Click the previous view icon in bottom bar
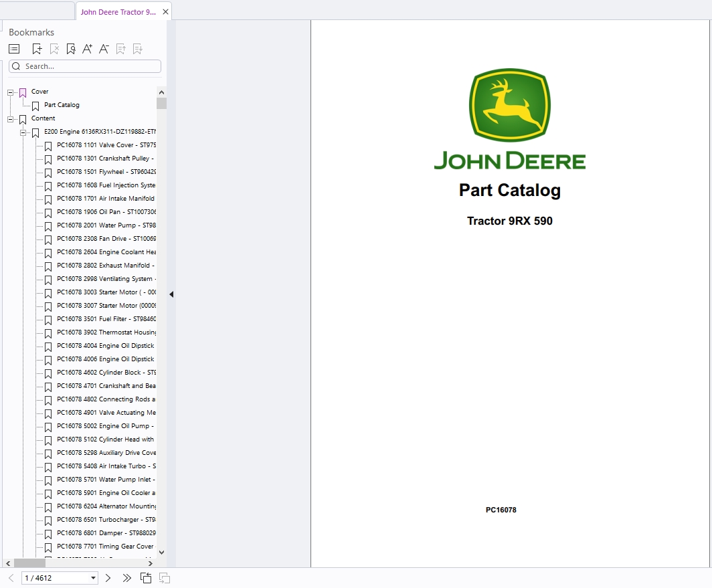Screen dimensions: 712x588 tap(146, 578)
